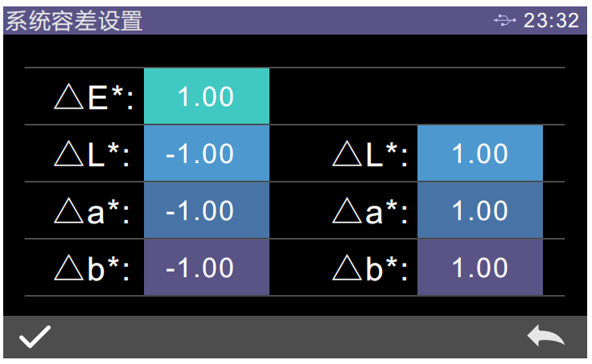Click the Δa* label beside the positive 1.00 field
Viewport: 592px width, 364px height.
coord(371,212)
